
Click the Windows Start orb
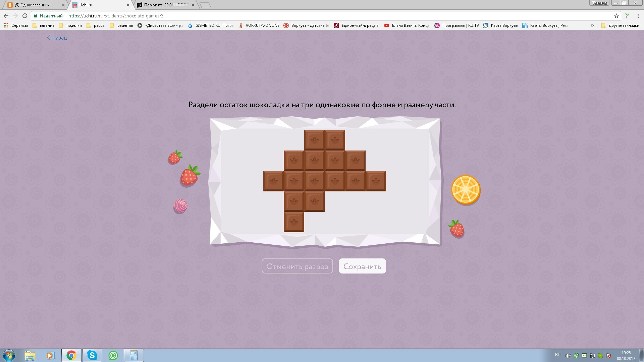tap(9, 355)
